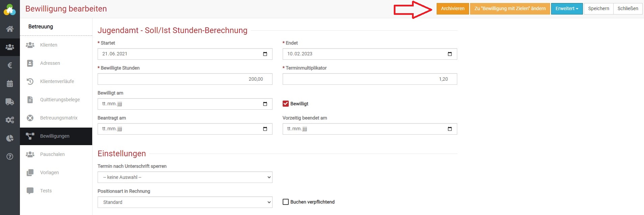Click the Bewilligt am date field
The width and height of the screenshot is (644, 215).
click(185, 104)
